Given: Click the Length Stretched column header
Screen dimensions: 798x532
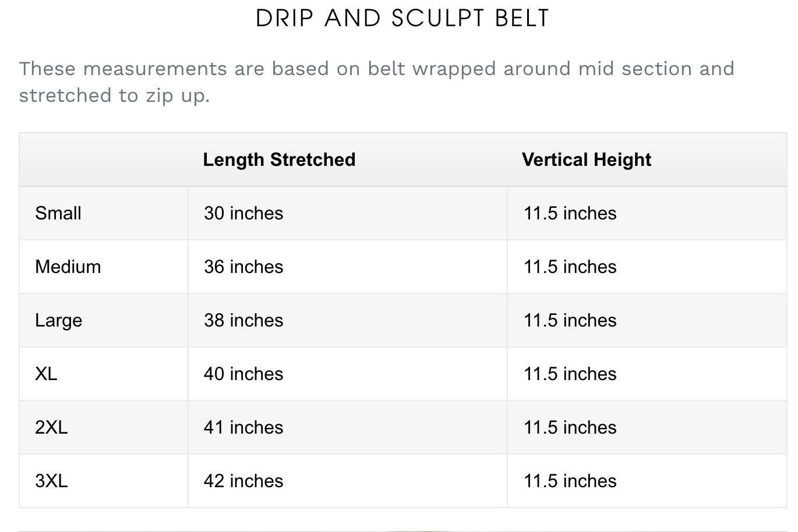Looking at the screenshot, I should 279,159.
